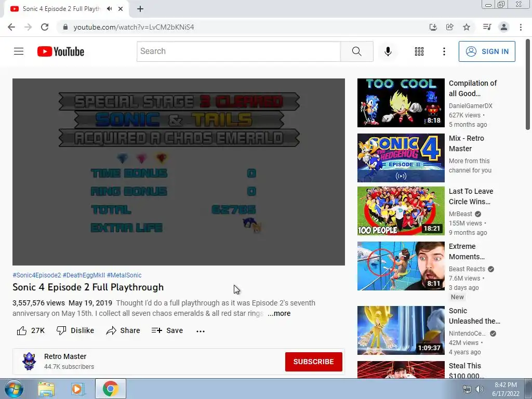Go back to previous page

point(11,27)
